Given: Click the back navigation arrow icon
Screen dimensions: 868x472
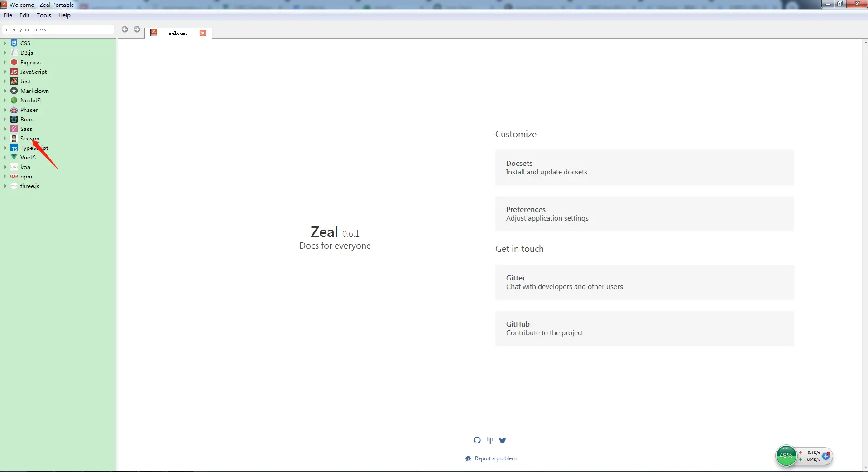Looking at the screenshot, I should pos(125,29).
